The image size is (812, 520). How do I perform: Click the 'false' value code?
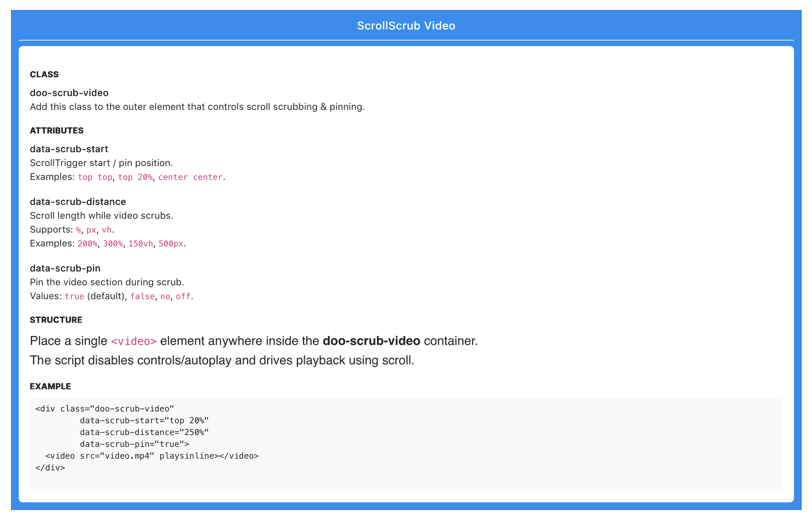142,296
